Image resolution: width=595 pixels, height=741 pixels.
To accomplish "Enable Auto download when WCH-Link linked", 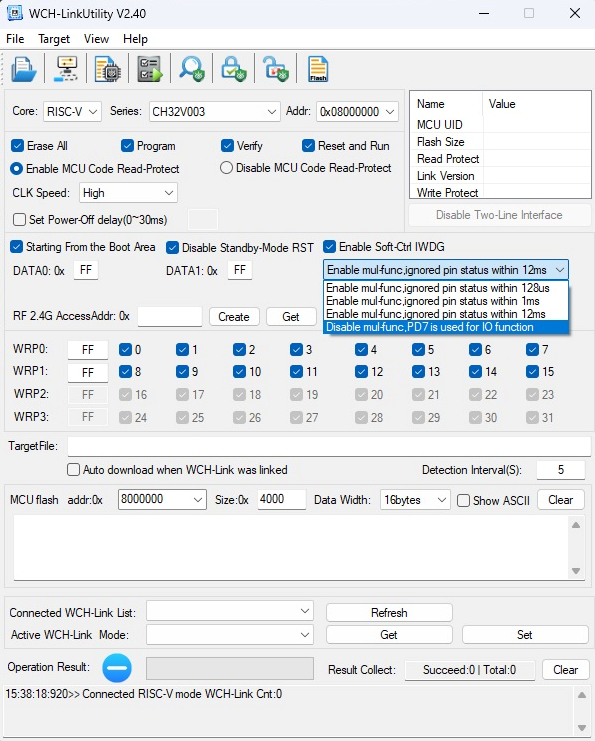I will (x=73, y=470).
